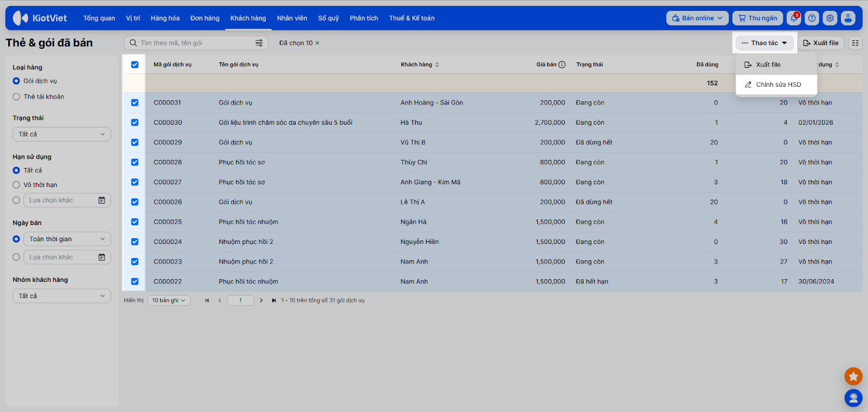This screenshot has height=412, width=868.
Task: Click the user account avatar icon
Action: coord(848,18)
